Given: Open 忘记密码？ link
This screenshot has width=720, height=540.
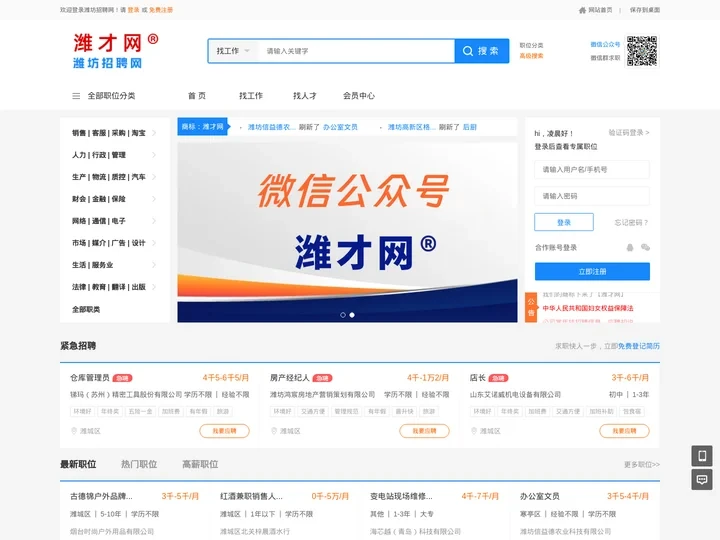Looking at the screenshot, I should [631, 223].
